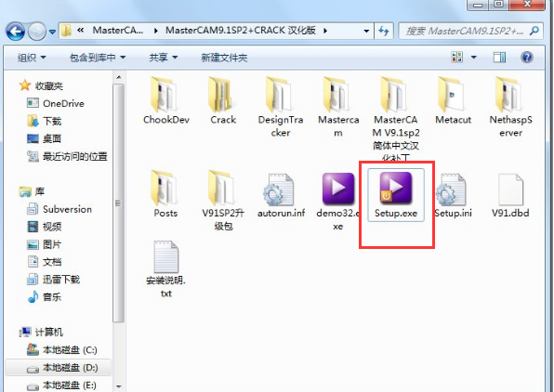Click the refresh button beside address bar
Screen dimensions: 554x392
coord(384,31)
